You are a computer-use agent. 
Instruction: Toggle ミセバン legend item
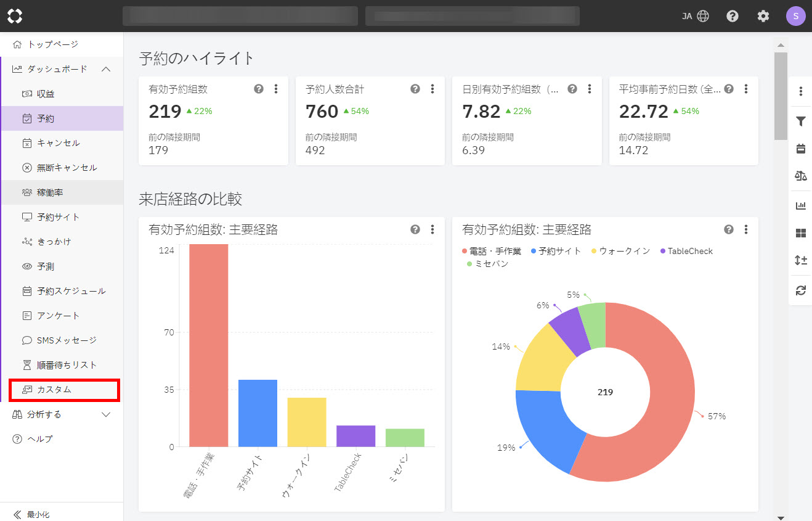487,263
